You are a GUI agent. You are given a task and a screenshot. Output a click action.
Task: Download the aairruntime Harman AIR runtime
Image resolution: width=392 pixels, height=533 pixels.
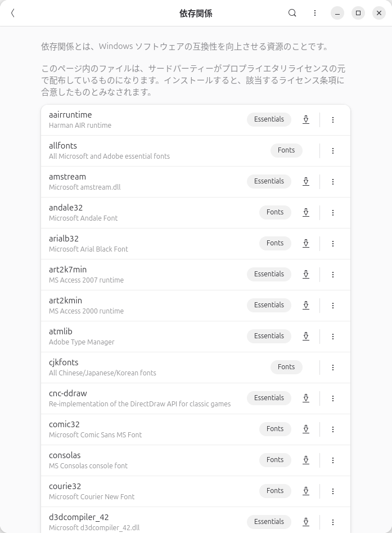pyautogui.click(x=306, y=119)
